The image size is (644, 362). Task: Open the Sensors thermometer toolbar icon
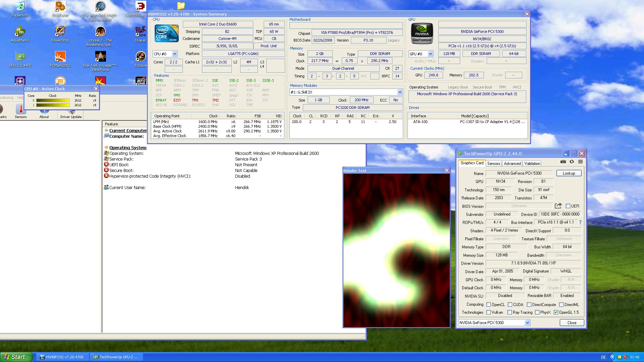[x=20, y=111]
